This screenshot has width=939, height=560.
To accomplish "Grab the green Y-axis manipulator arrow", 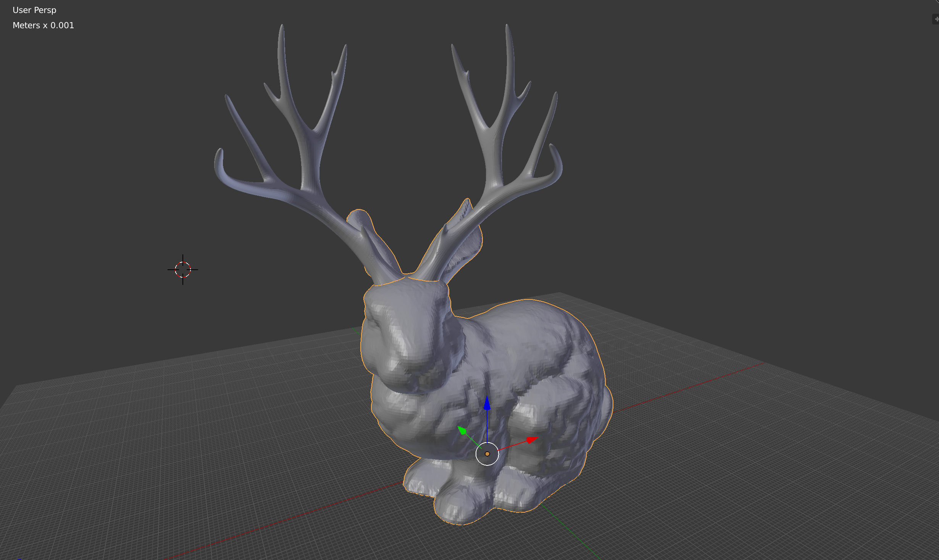I will 462,431.
